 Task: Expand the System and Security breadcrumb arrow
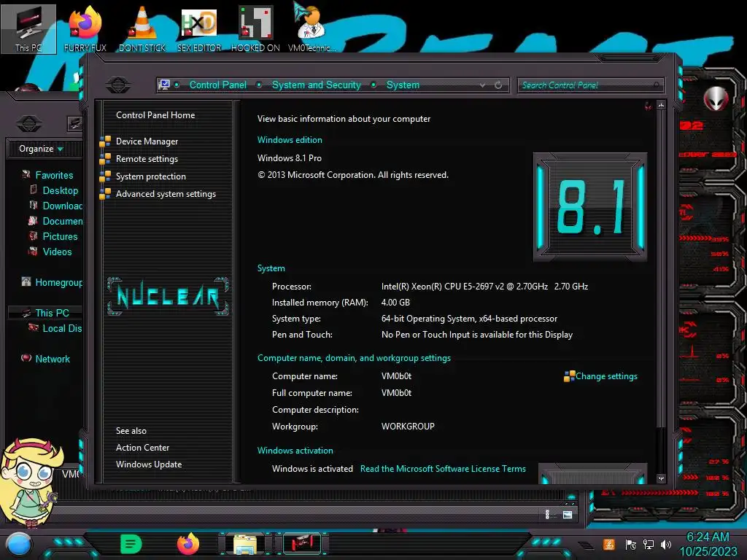coord(373,85)
